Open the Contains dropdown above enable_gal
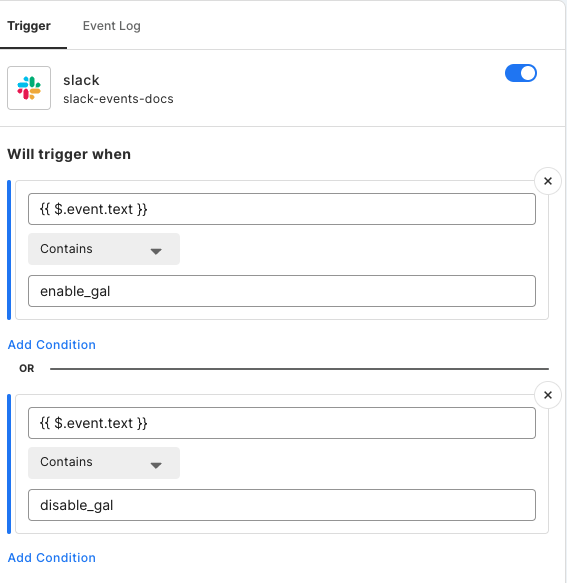Viewport: 567px width, 583px height. (104, 249)
